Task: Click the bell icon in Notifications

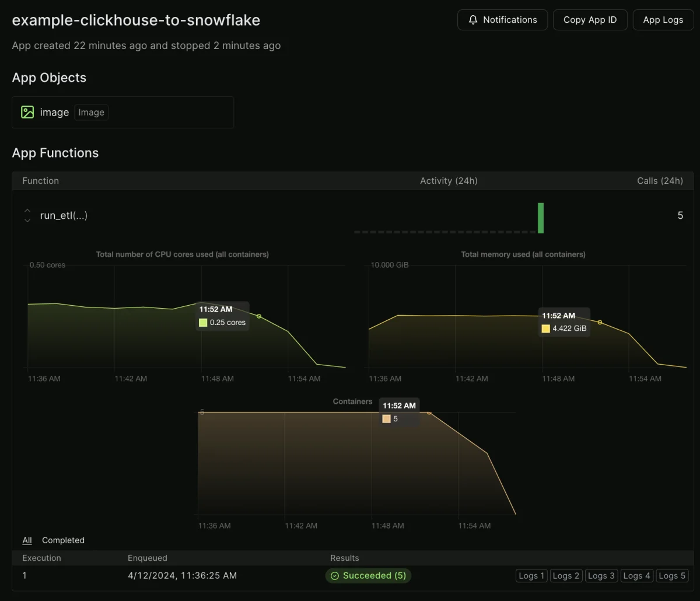Action: [473, 20]
